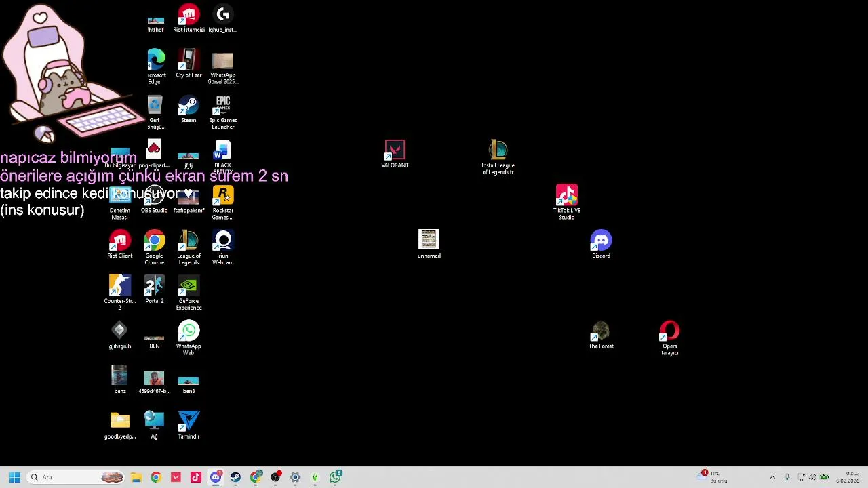
Task: Open the benz image file
Action: click(120, 380)
